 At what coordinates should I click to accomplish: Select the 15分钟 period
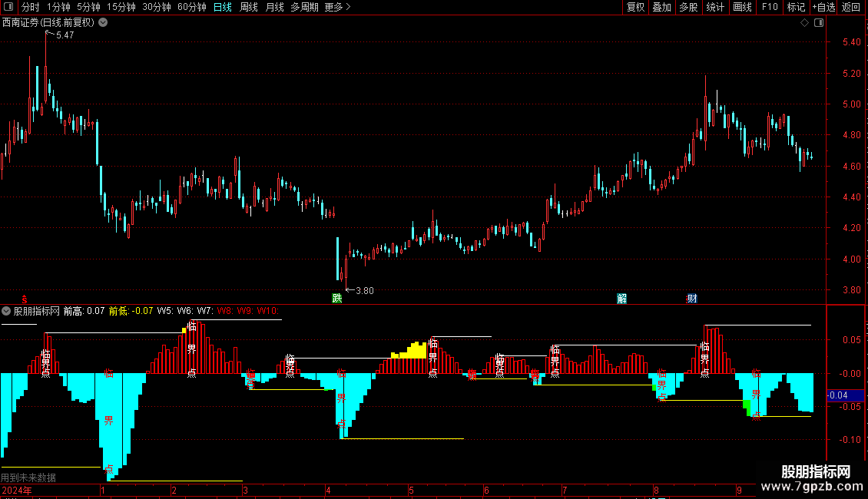pyautogui.click(x=121, y=7)
